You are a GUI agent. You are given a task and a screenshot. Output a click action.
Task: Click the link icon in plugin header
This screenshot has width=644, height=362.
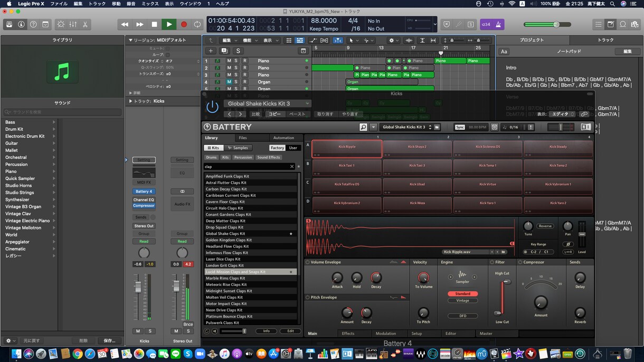(x=584, y=114)
